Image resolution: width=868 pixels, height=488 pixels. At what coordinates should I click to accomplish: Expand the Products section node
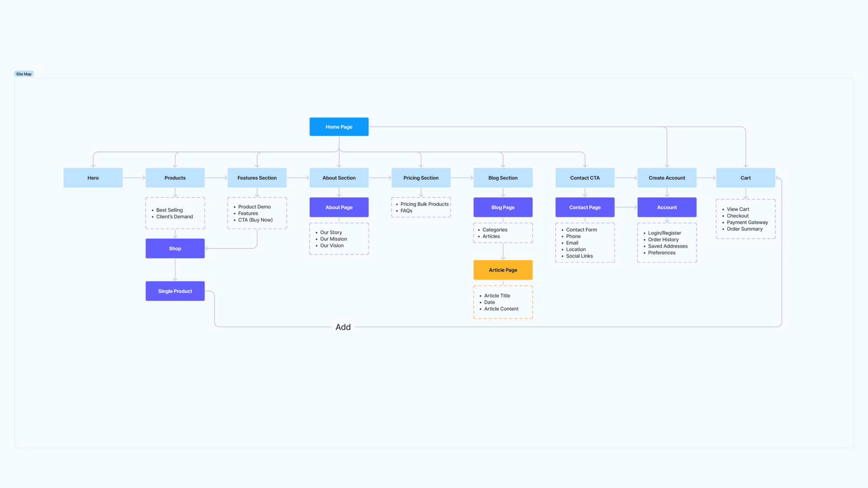pyautogui.click(x=175, y=178)
